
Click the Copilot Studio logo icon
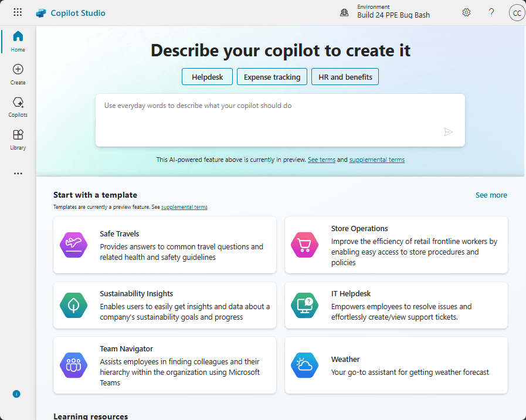coord(41,13)
